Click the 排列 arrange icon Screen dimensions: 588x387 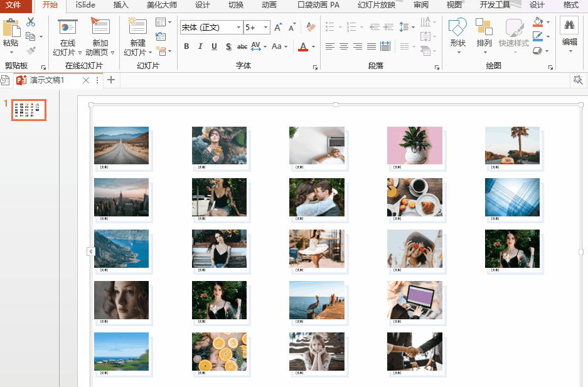[484, 28]
